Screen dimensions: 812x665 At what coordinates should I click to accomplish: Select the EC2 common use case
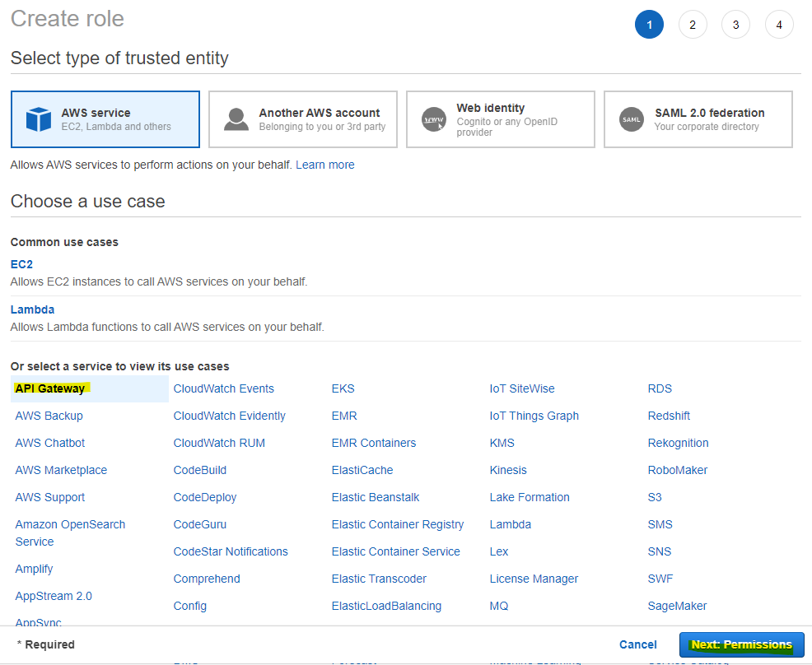(x=21, y=264)
